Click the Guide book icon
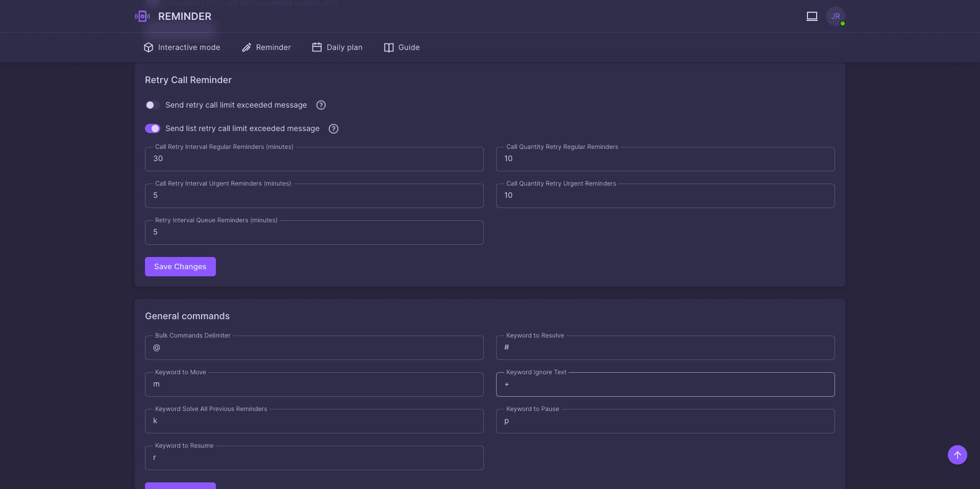 (389, 47)
